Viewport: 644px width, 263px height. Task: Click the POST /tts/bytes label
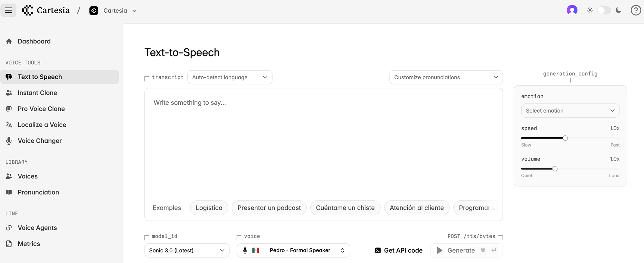click(x=471, y=236)
